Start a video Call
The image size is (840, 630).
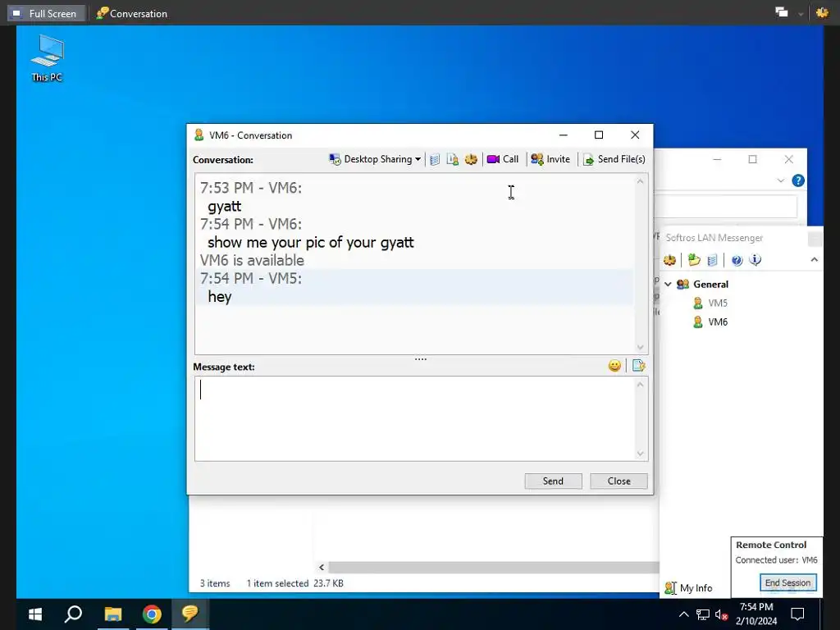(503, 159)
